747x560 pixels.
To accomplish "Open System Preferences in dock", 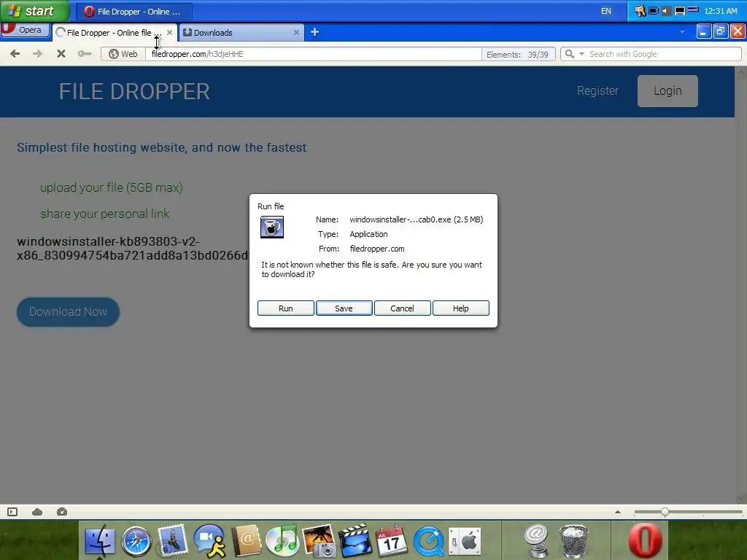I will click(x=465, y=542).
